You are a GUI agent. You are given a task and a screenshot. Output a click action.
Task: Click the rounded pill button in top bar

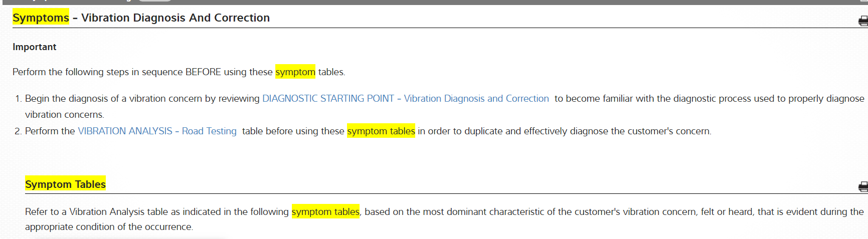click(155, 1)
